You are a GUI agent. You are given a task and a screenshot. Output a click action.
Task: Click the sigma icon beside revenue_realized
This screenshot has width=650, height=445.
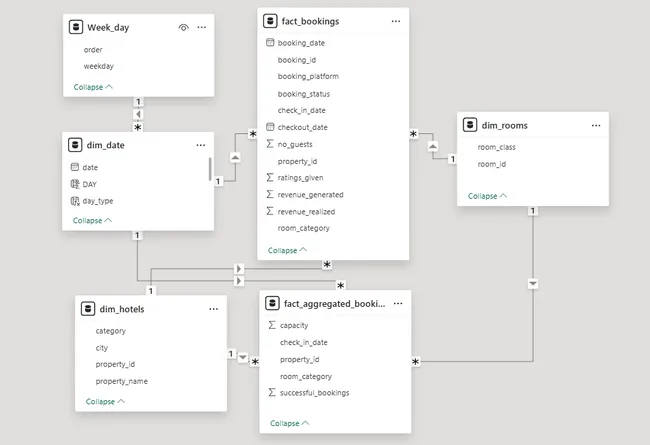point(270,212)
